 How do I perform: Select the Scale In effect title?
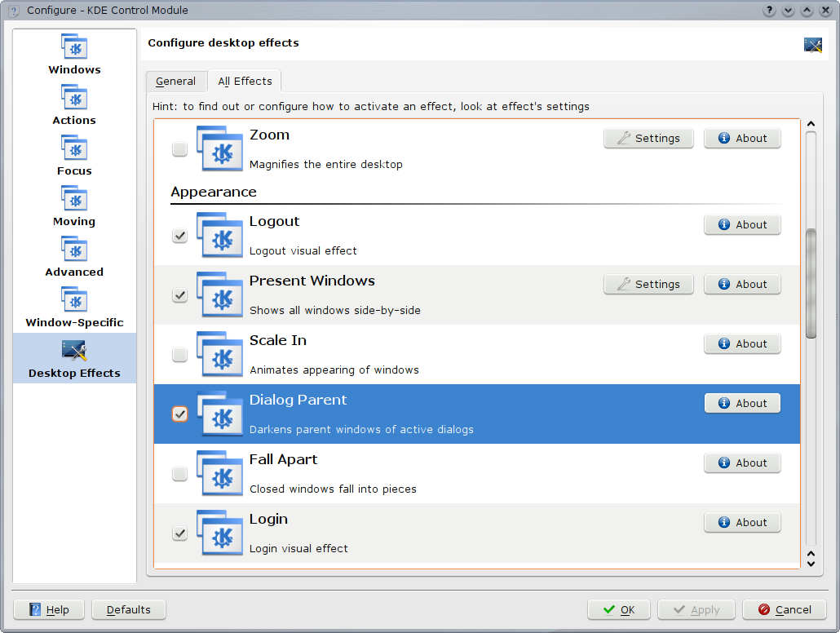point(278,341)
